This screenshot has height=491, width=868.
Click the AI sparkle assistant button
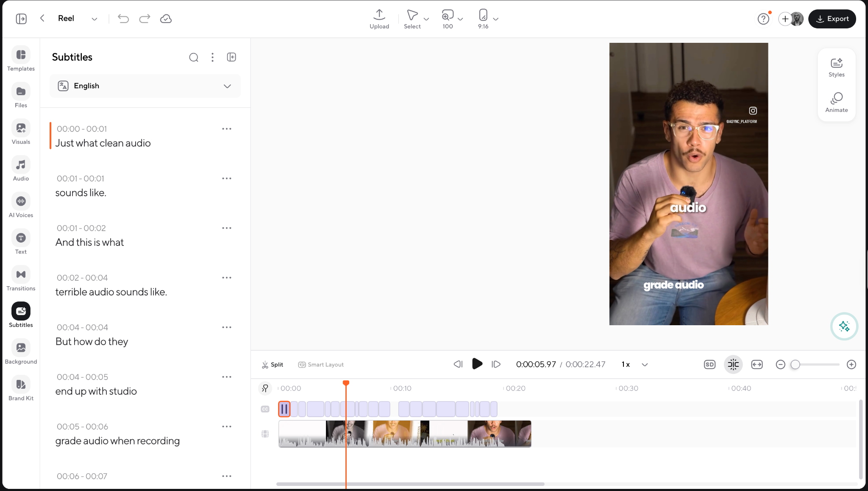coord(844,326)
